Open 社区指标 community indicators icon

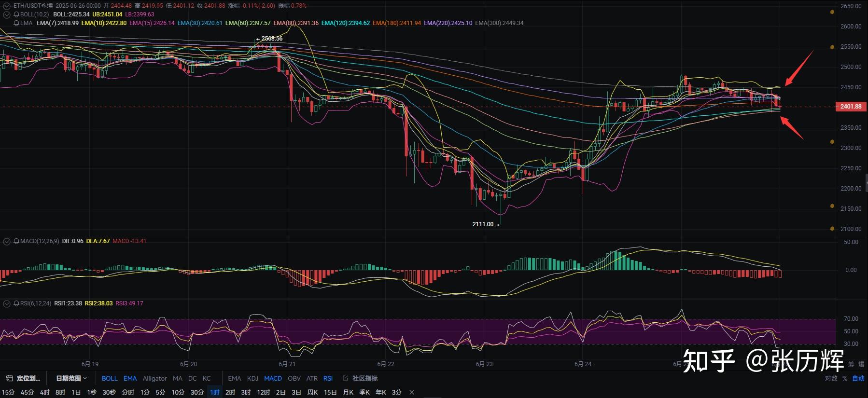point(345,378)
